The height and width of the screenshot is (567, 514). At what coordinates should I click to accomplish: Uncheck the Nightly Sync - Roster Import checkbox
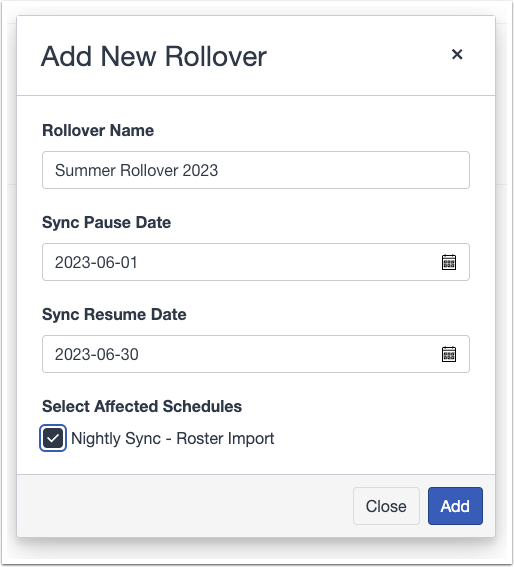pos(53,438)
